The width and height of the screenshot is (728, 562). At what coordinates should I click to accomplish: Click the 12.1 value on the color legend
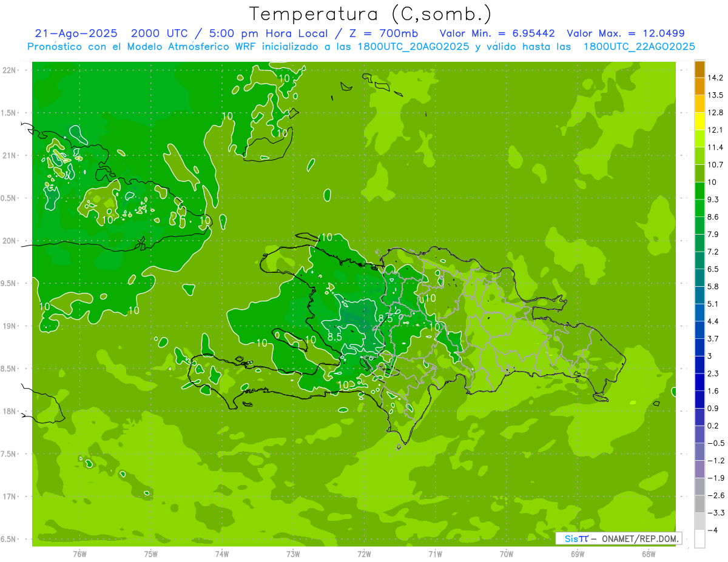tap(715, 130)
